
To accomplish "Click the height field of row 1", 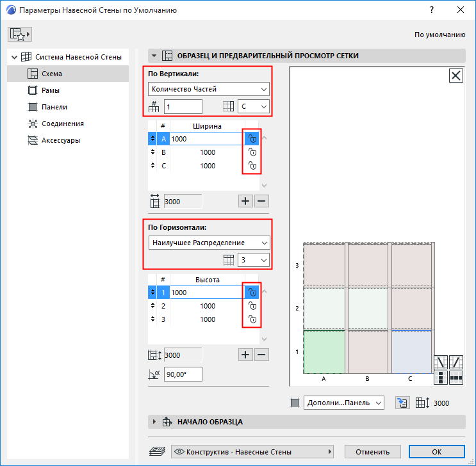I will coord(208,293).
